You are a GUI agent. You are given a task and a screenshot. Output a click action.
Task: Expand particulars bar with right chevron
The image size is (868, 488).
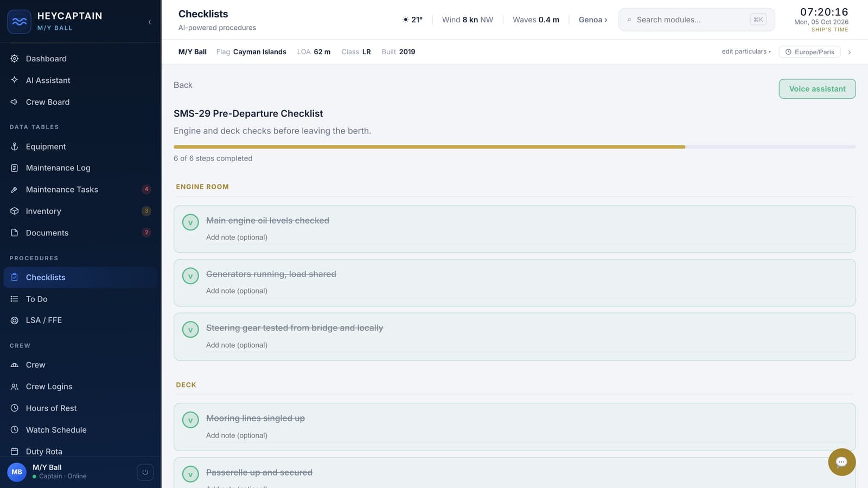pyautogui.click(x=850, y=52)
